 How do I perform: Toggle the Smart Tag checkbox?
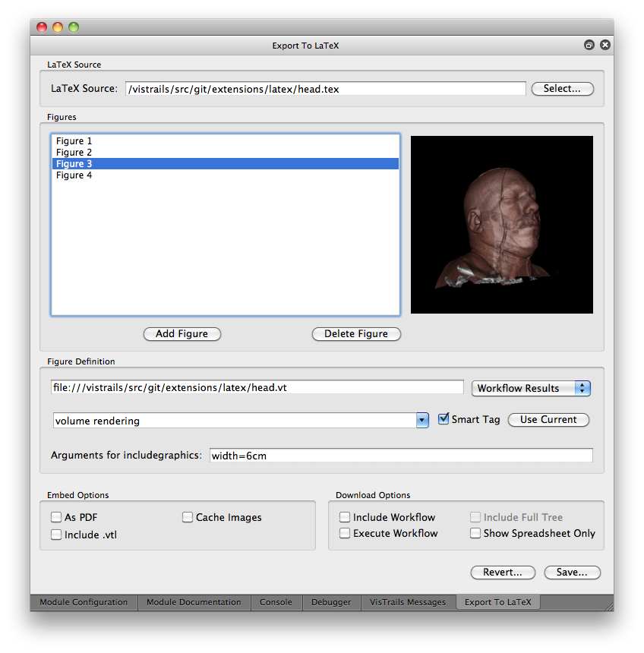[444, 419]
